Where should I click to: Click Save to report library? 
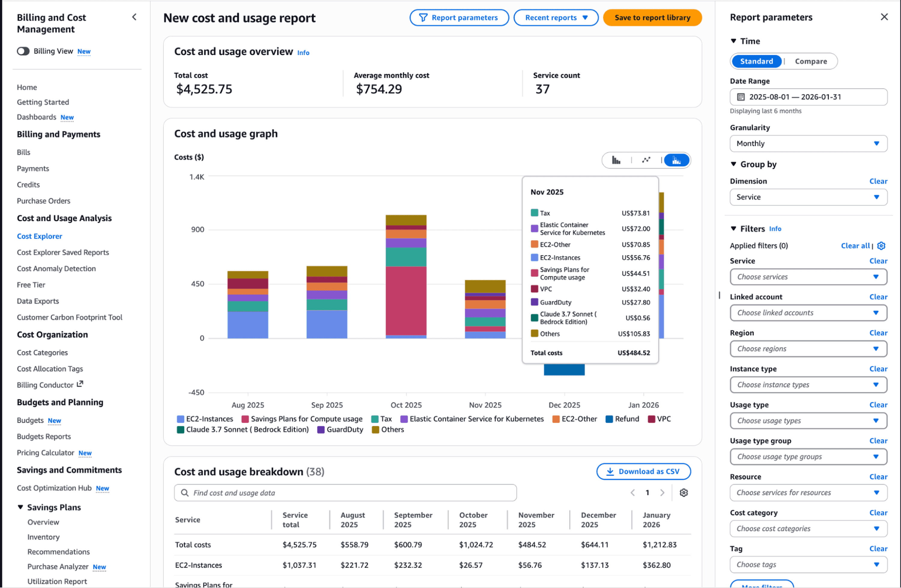(652, 18)
